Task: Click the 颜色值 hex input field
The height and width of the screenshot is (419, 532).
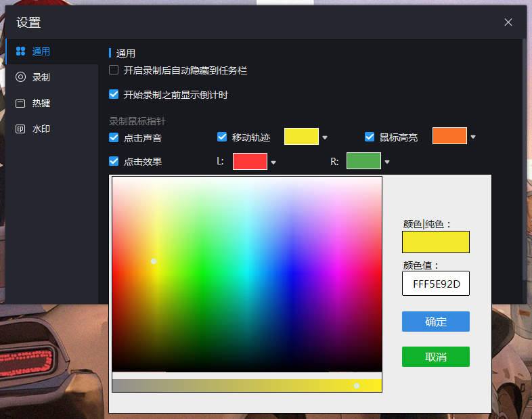Action: 436,284
